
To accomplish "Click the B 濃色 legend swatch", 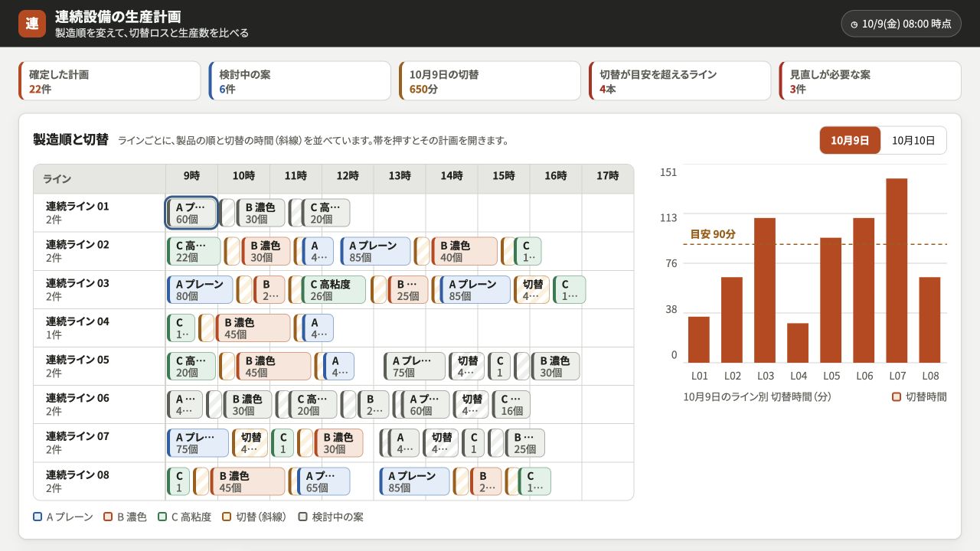I will coord(108,517).
